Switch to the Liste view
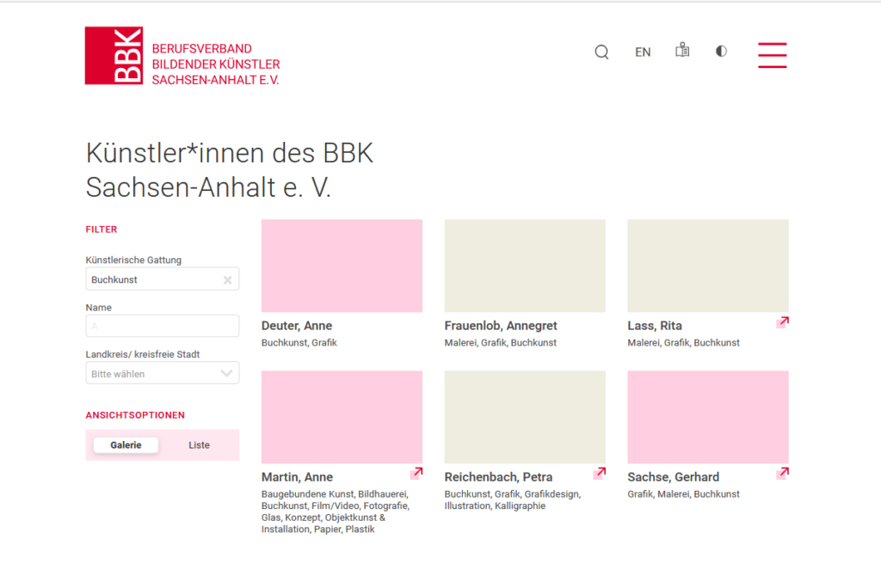This screenshot has height=588, width=881. tap(199, 444)
